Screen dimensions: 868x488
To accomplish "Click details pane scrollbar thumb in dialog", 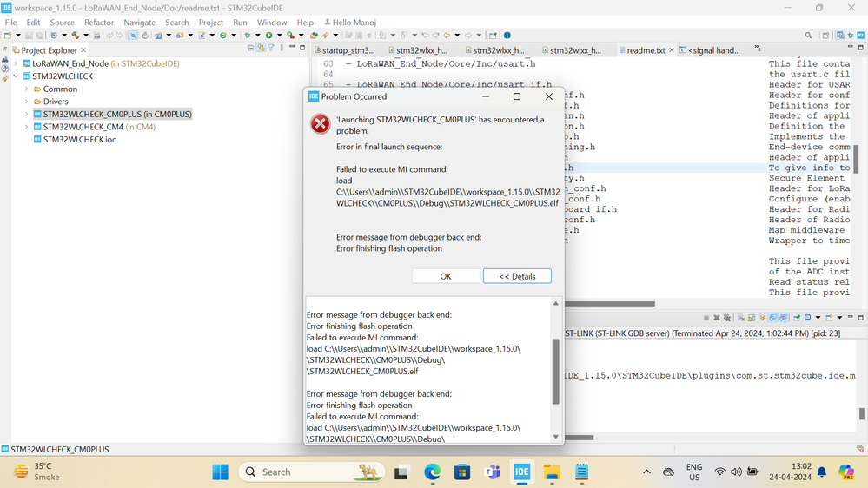I will point(556,372).
